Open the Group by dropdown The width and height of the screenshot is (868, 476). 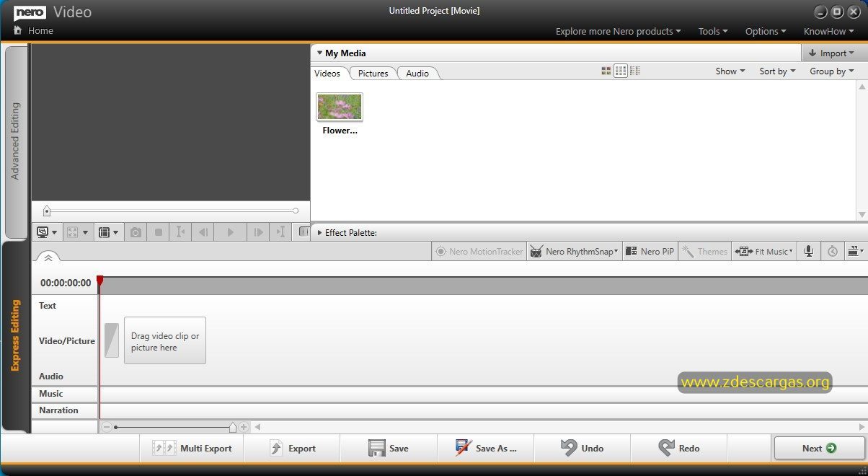pos(831,71)
